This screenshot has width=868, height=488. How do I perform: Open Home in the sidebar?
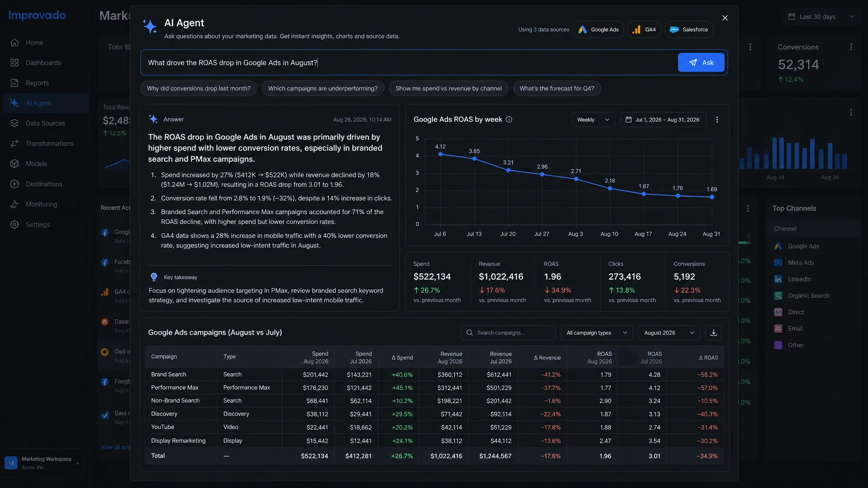coord(34,42)
